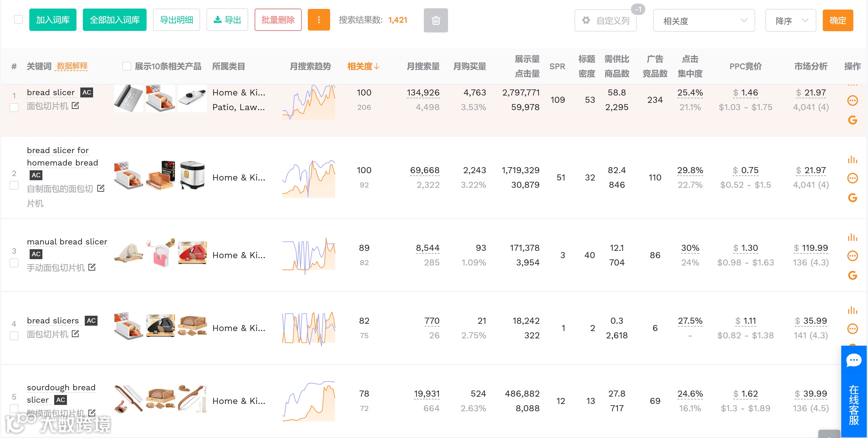This screenshot has height=438, width=868.
Task: Expand the 降序 order dropdown
Action: coord(790,21)
